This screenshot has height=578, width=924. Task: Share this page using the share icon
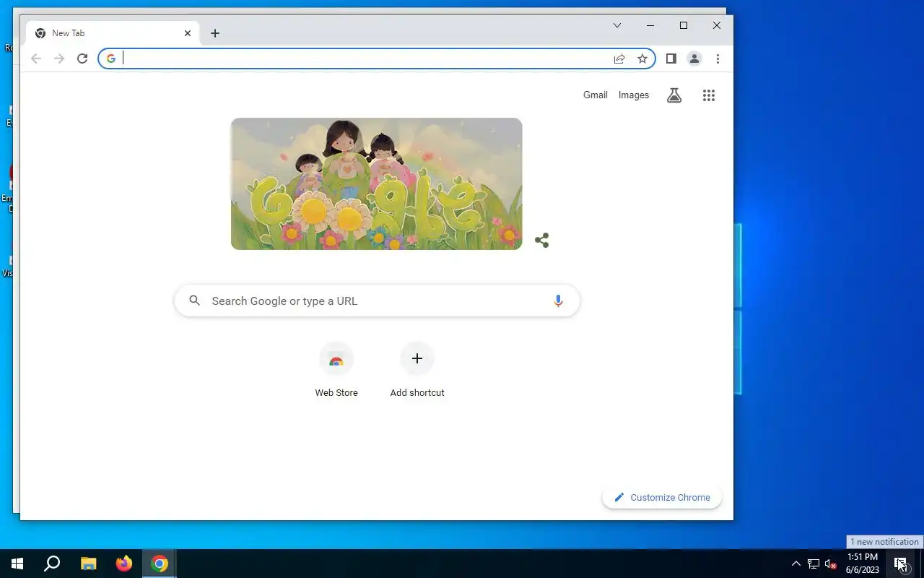[x=619, y=59]
